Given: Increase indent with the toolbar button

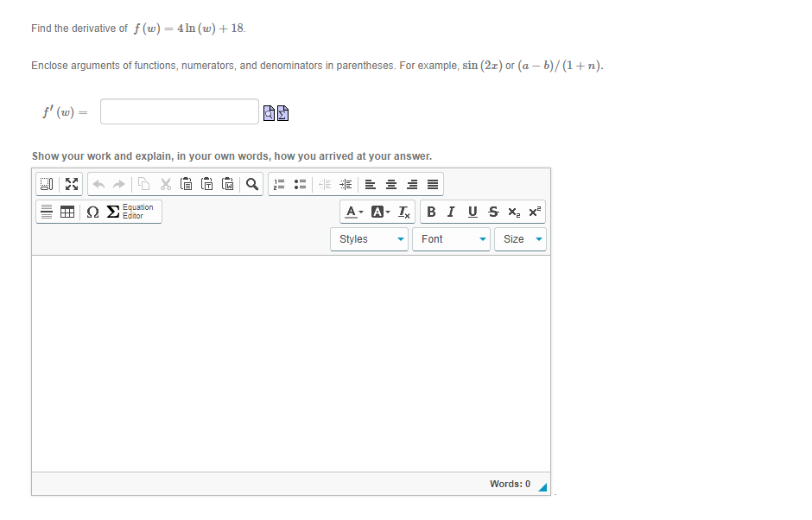Looking at the screenshot, I should tap(346, 184).
